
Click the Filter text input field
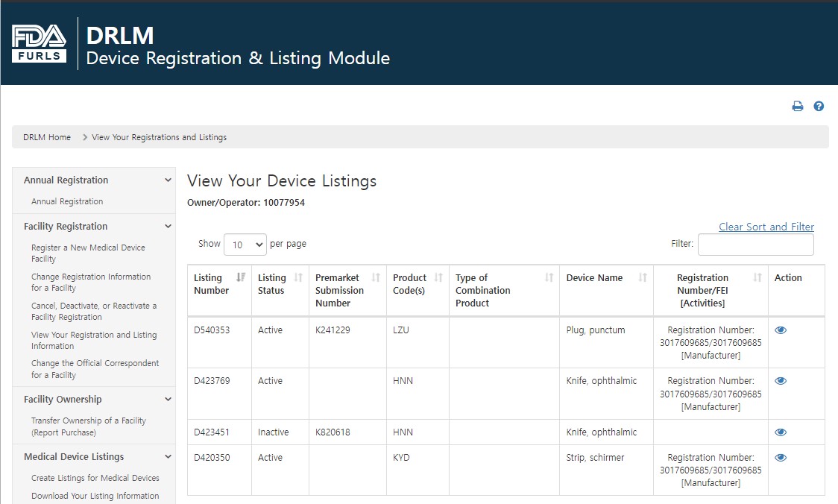point(755,245)
